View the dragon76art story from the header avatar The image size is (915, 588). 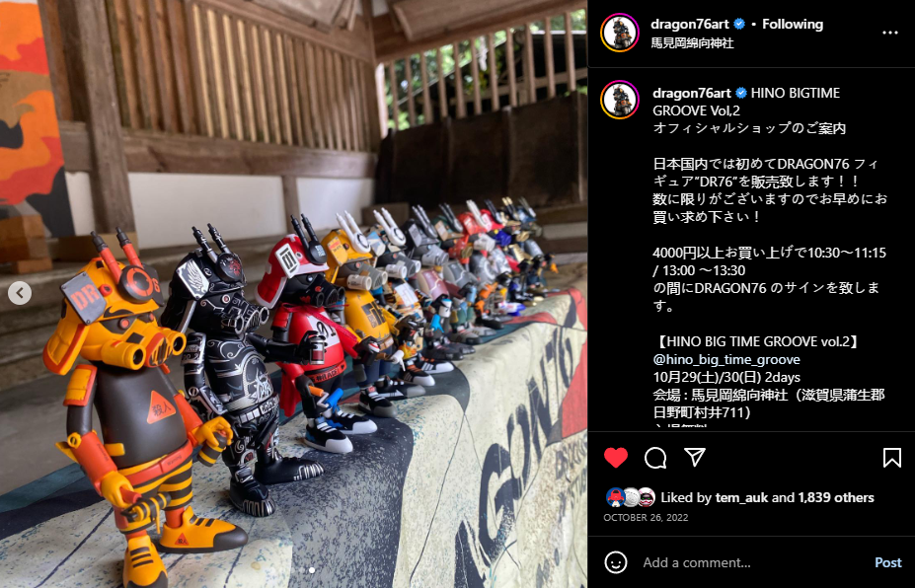click(620, 33)
